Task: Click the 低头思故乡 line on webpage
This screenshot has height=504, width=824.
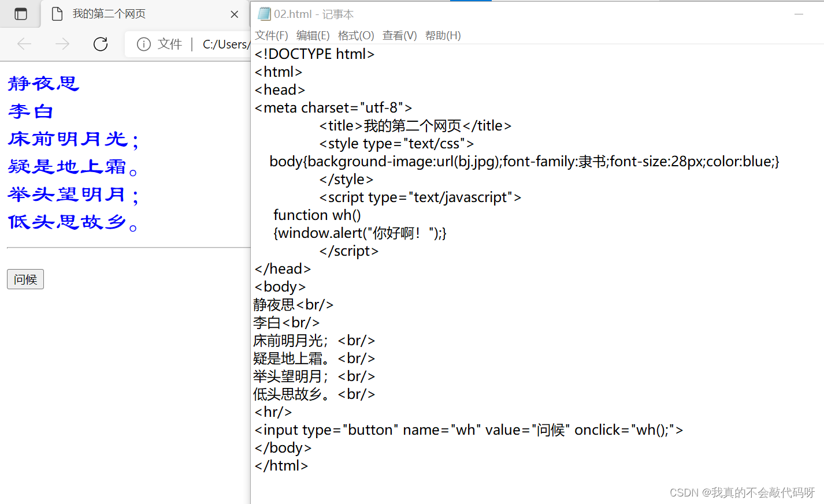Action: coord(73,222)
